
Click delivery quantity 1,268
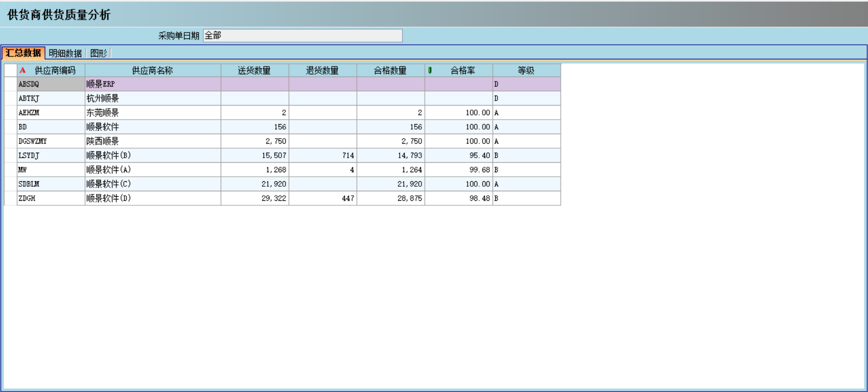[x=255, y=170]
